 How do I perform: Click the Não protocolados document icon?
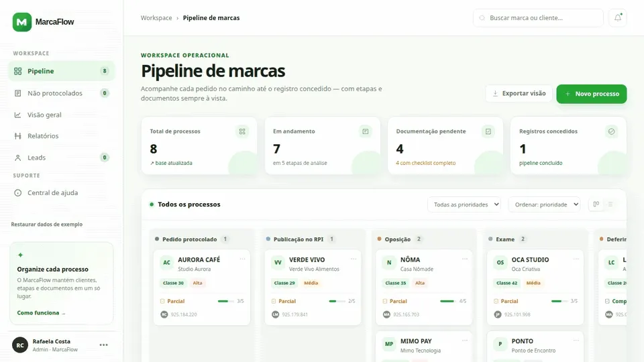(17, 93)
